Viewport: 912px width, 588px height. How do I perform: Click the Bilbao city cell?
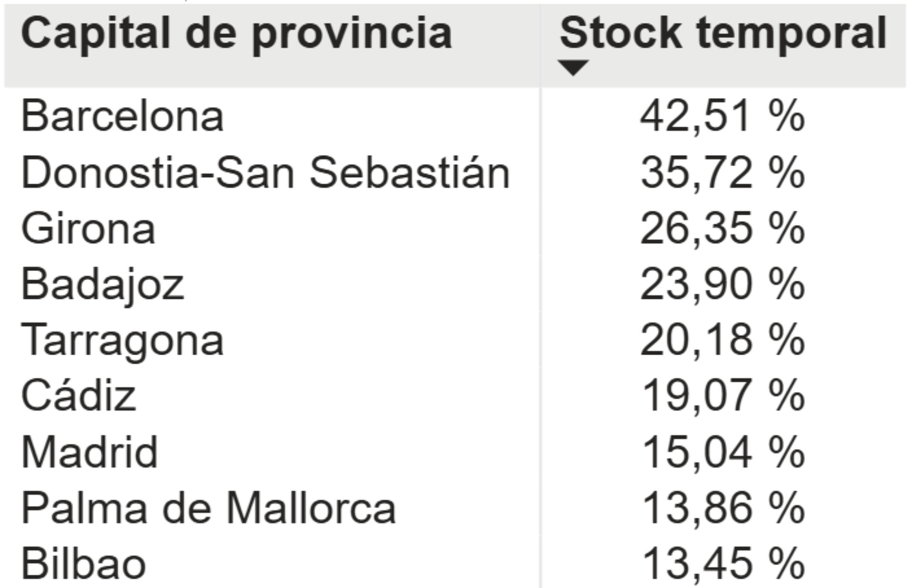[x=84, y=564]
